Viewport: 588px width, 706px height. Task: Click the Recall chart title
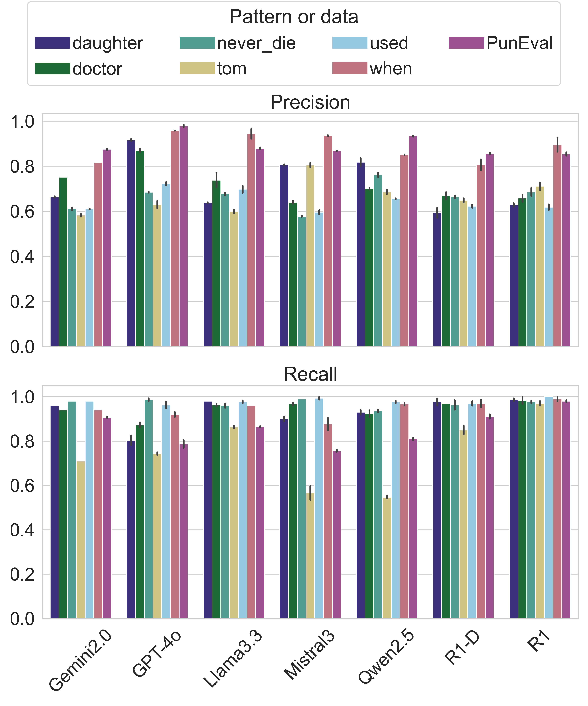[x=310, y=374]
